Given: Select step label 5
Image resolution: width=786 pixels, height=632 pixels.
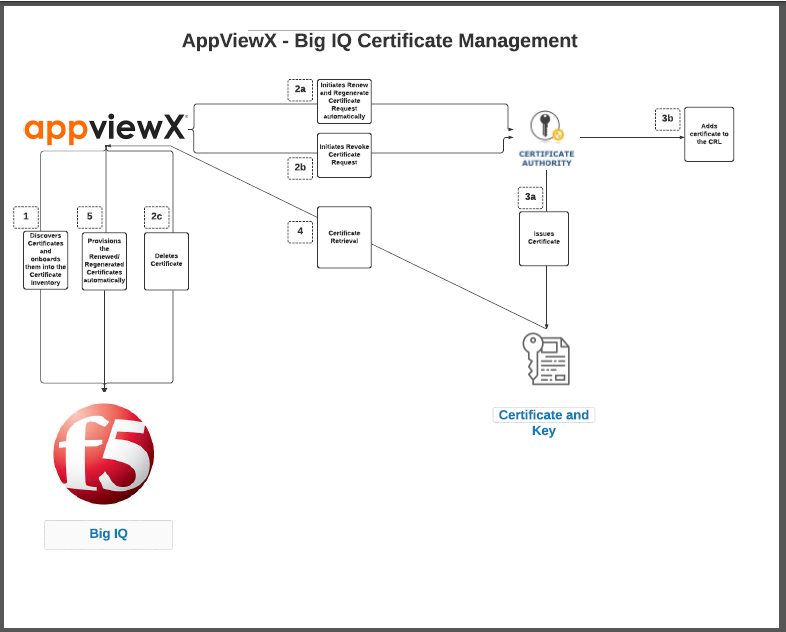Looking at the screenshot, I should [90, 217].
